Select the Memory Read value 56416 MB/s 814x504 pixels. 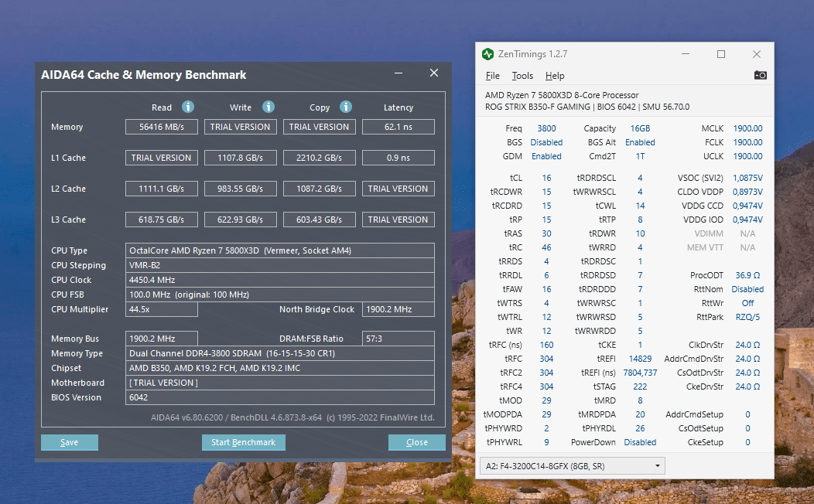click(x=162, y=127)
